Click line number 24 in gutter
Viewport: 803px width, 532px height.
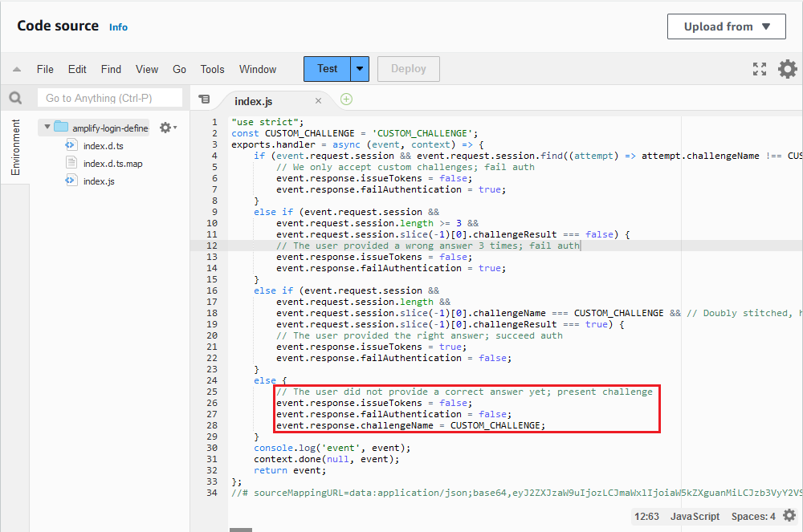click(212, 380)
